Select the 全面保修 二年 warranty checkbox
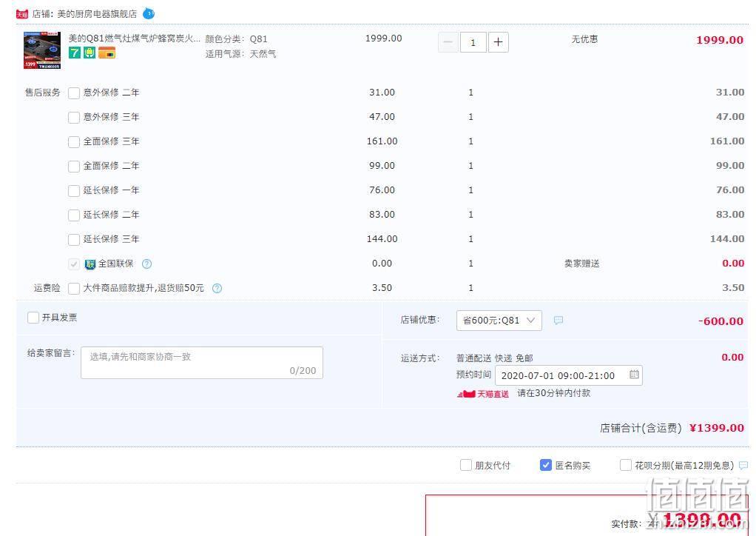This screenshot has width=756, height=536. click(x=74, y=167)
